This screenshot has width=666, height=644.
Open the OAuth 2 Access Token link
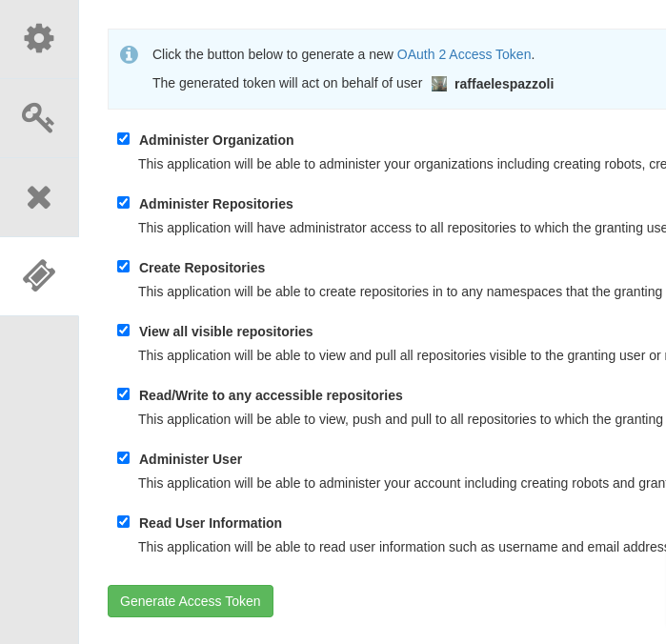[464, 54]
